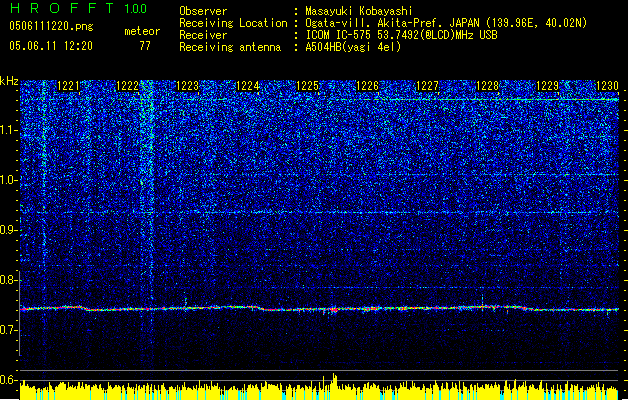Click the meteor count 77
The width and height of the screenshot is (629, 400).
click(x=145, y=46)
